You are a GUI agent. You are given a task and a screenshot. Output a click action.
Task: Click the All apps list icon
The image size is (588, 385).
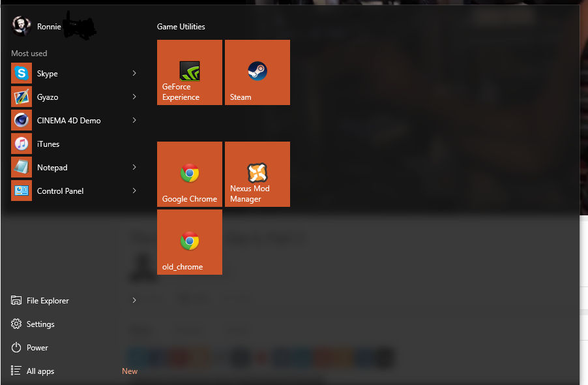tap(16, 371)
